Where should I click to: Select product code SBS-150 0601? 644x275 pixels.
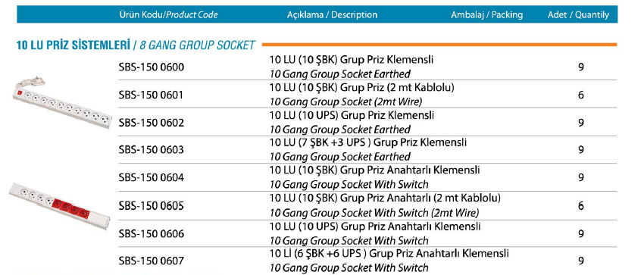click(x=151, y=95)
